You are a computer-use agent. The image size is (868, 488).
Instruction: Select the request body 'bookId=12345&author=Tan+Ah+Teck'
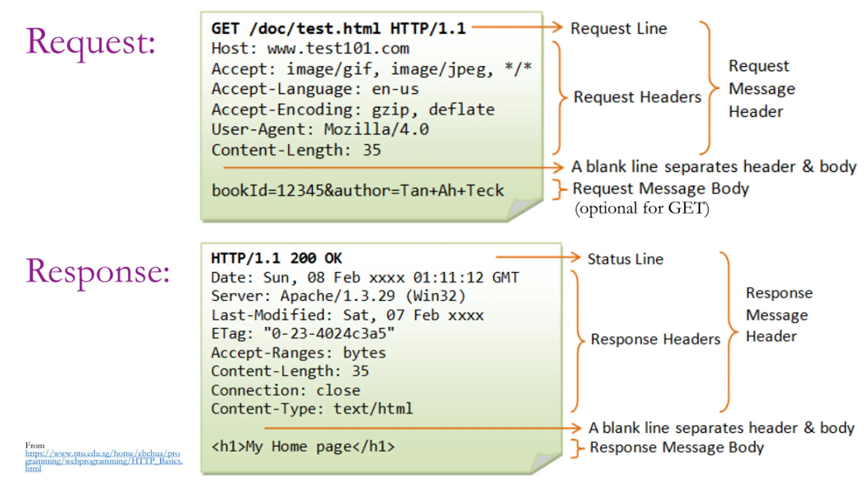[x=358, y=190]
